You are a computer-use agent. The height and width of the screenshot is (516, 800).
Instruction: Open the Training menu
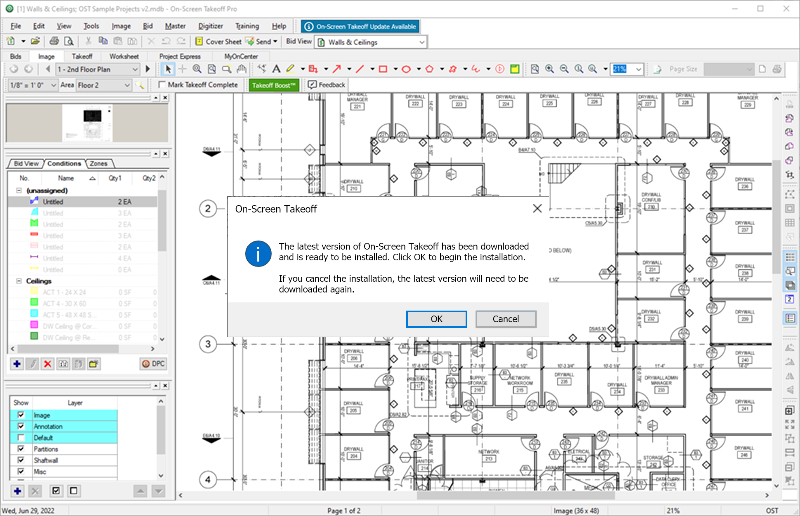(247, 26)
